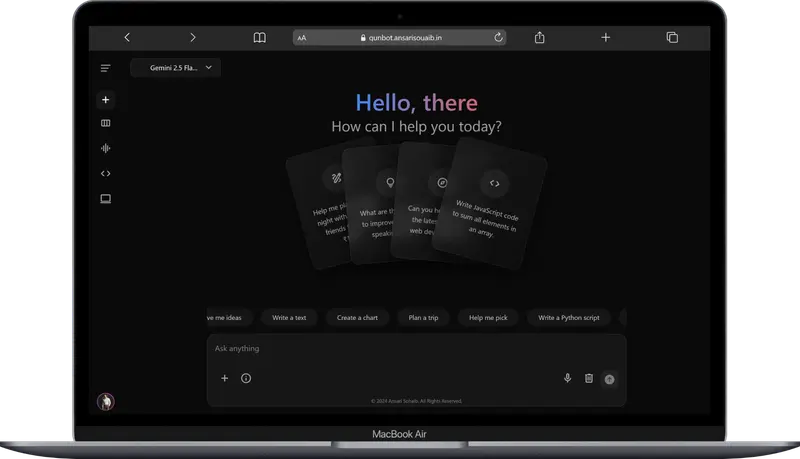Open the columns panel icon in sidebar

click(x=106, y=123)
